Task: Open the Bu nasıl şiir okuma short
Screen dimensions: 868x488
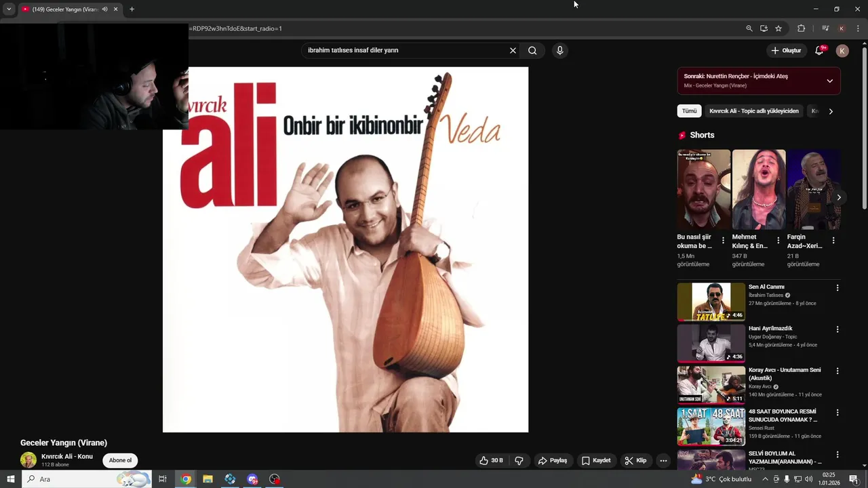Action: tap(704, 190)
